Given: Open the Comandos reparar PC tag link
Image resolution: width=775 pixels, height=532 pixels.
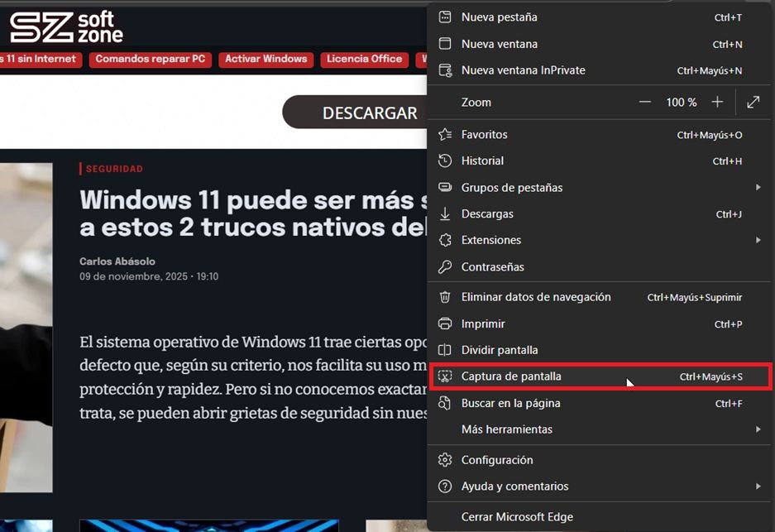Looking at the screenshot, I should tap(150, 59).
